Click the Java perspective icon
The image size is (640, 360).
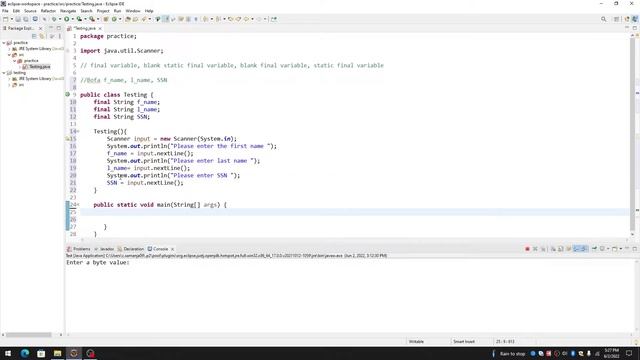point(635,19)
